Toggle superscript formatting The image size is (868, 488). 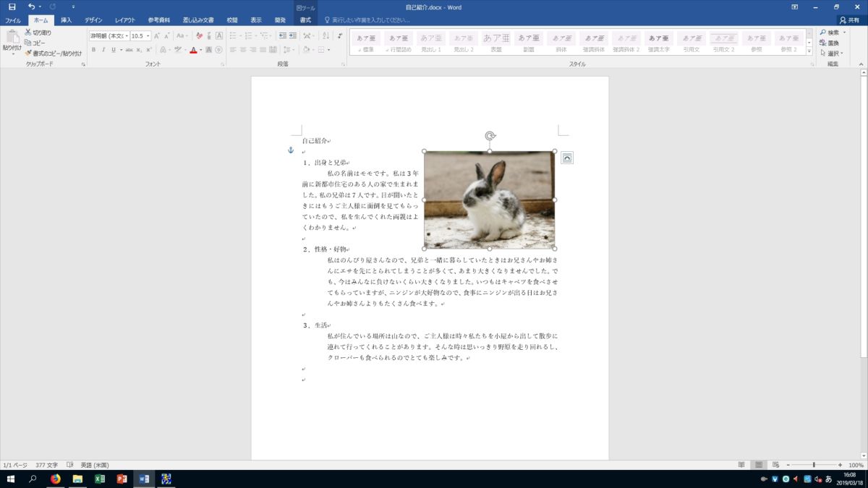(x=148, y=50)
